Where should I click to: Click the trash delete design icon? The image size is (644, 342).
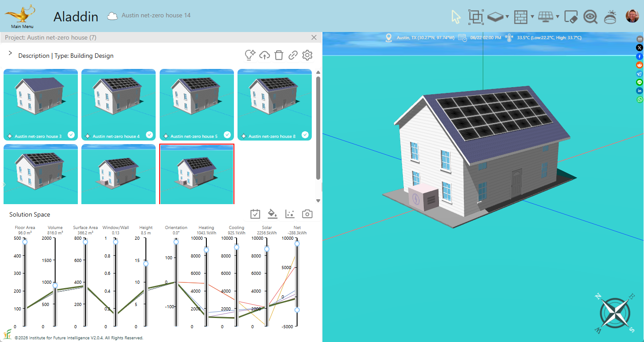click(279, 55)
